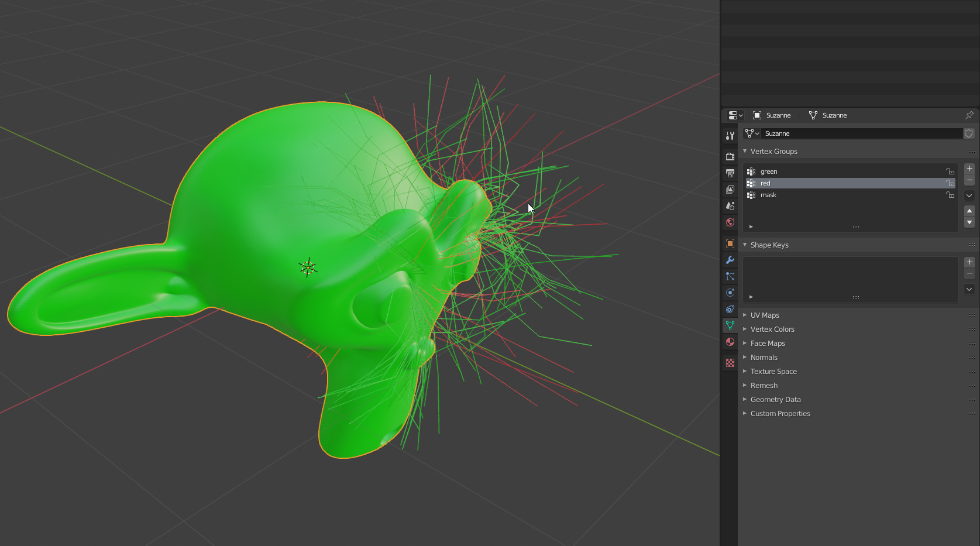The image size is (980, 546).
Task: Toggle the lock on the green vertex group
Action: pos(950,171)
